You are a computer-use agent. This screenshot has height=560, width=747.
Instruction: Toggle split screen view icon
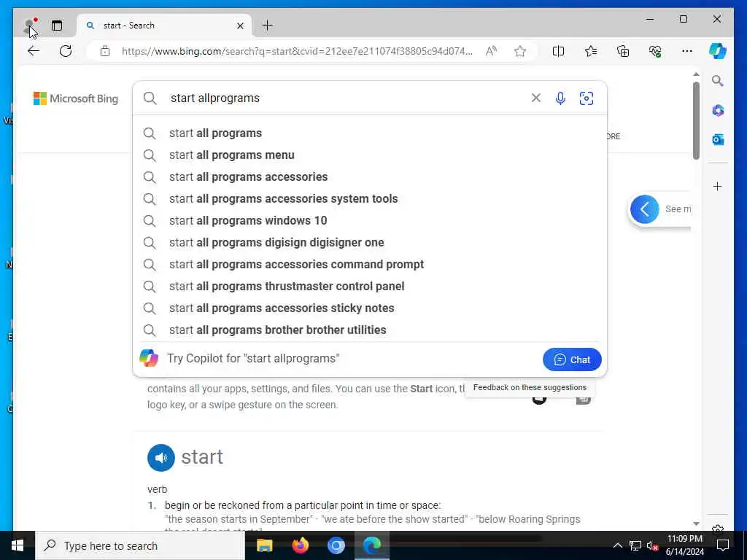pos(558,51)
